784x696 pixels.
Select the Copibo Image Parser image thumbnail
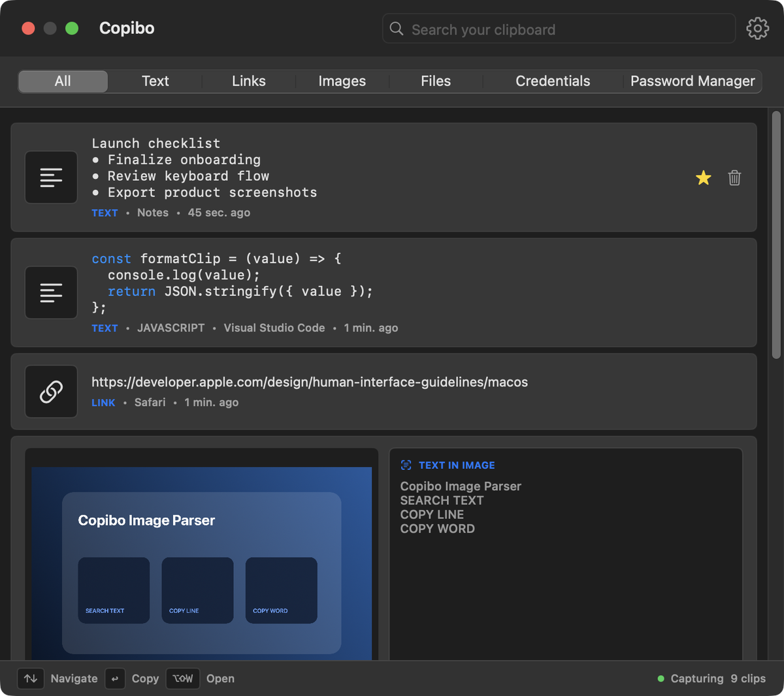point(201,555)
